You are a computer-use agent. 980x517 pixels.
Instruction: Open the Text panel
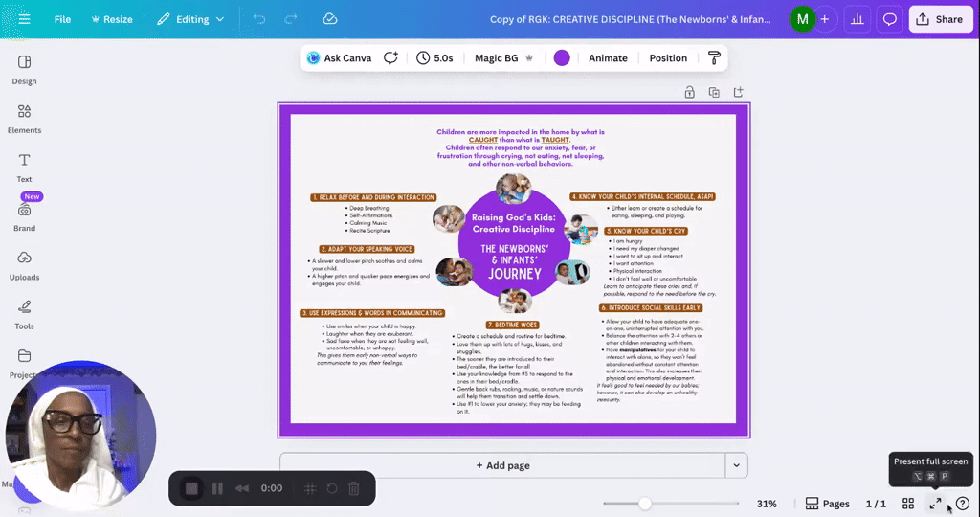[x=24, y=168]
